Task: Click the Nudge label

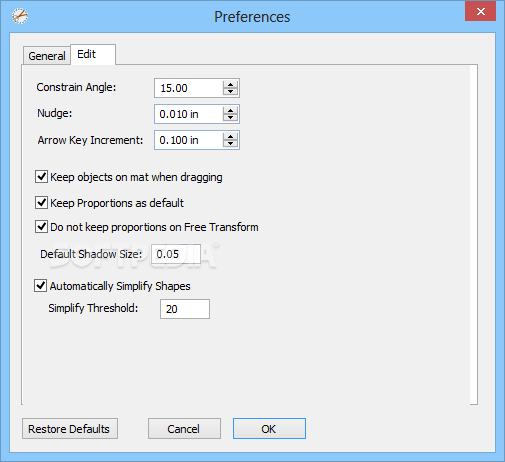Action: point(55,113)
